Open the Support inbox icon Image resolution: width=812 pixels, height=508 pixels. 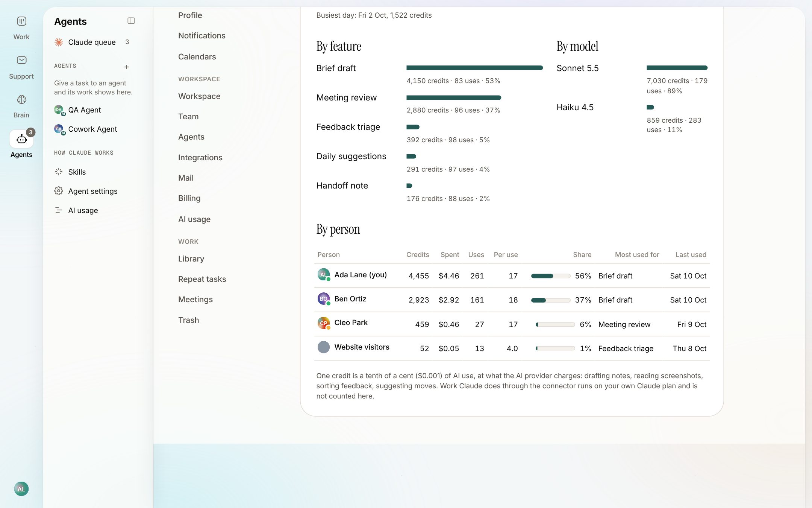click(21, 60)
